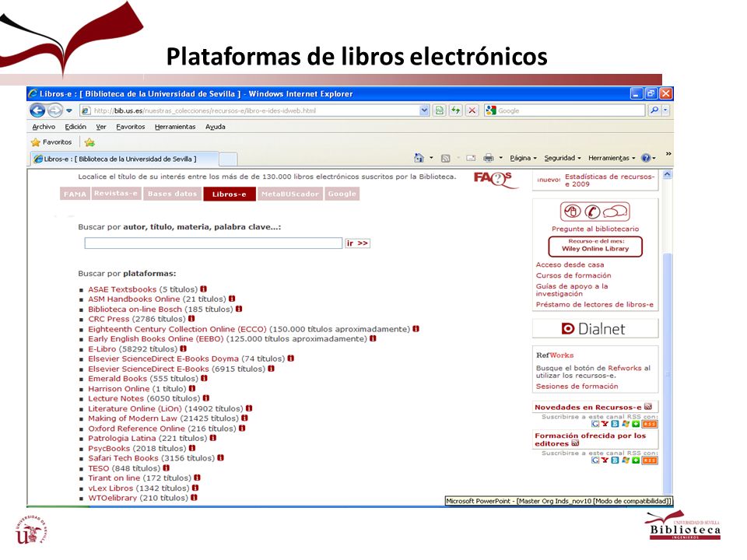Click the browser Forward arrow button
The height and width of the screenshot is (560, 747).
pyautogui.click(x=54, y=111)
